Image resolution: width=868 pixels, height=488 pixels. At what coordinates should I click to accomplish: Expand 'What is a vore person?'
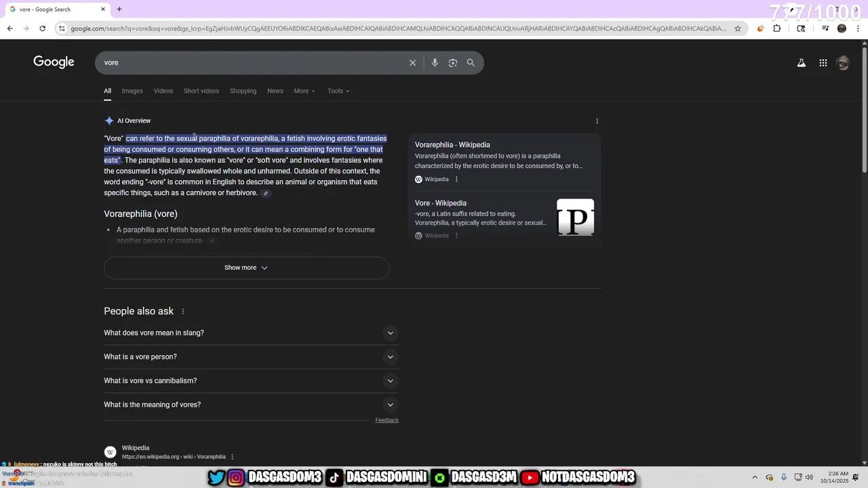pos(251,357)
